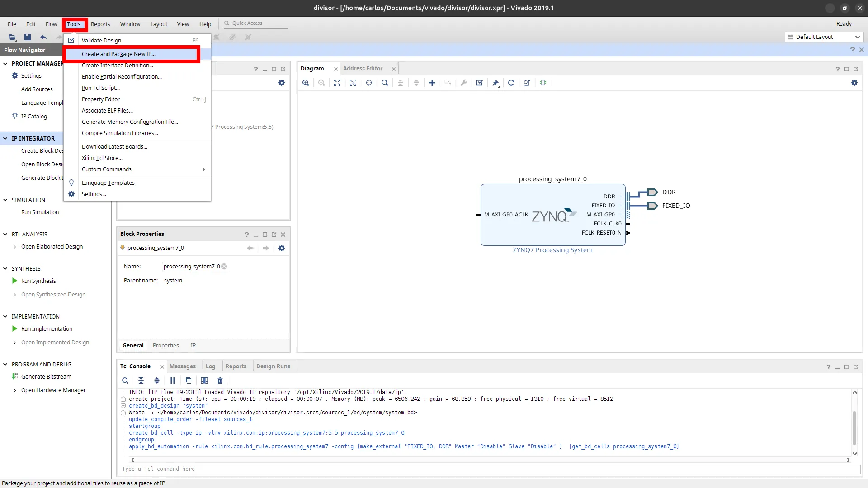Click the Optimize Routing icon in diagram toolbar
Image resolution: width=868 pixels, height=488 pixels.
(x=527, y=83)
